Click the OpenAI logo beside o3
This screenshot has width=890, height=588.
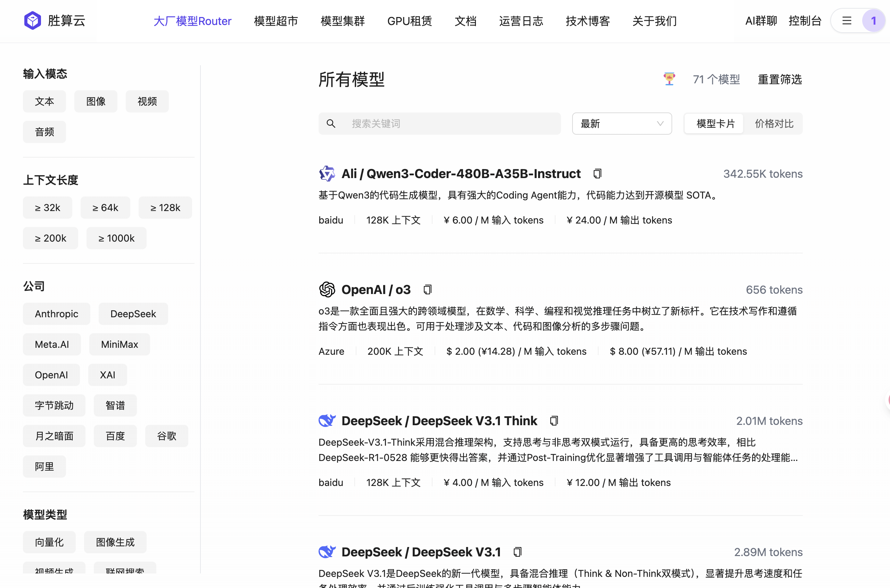pyautogui.click(x=327, y=289)
